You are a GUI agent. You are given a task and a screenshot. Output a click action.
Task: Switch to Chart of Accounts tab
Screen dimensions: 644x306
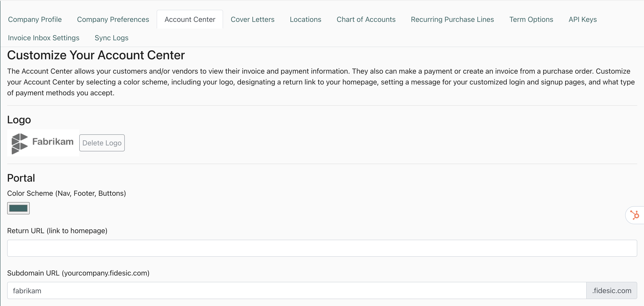[x=366, y=19]
